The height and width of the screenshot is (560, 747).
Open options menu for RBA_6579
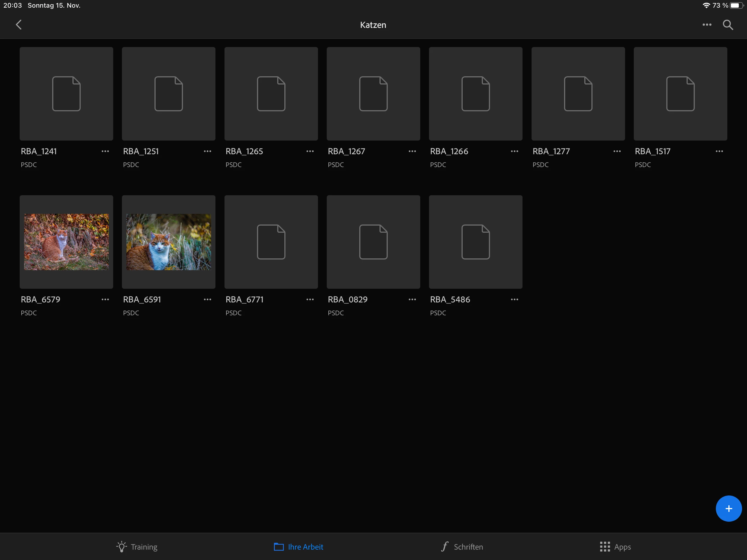pos(105,300)
